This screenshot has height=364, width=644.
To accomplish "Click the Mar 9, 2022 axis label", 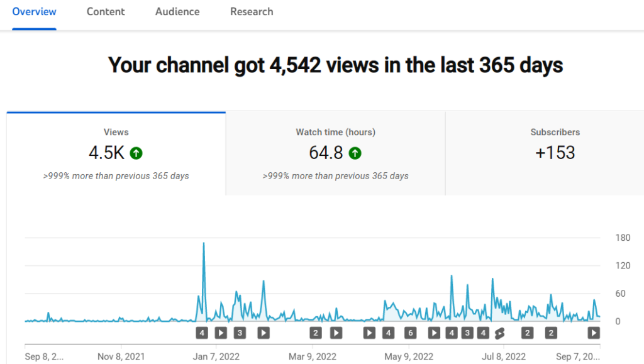I will (x=313, y=356).
